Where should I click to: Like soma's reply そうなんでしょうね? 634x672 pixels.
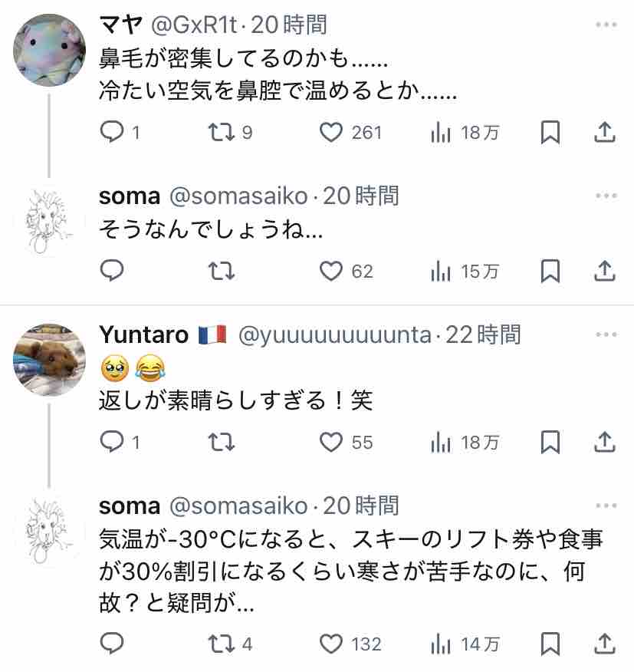pos(330,271)
